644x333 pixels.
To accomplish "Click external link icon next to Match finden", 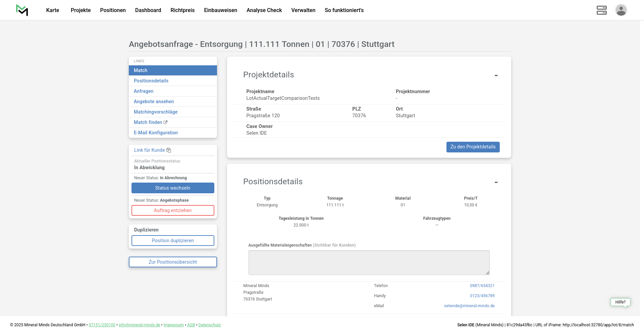I will pyautogui.click(x=165, y=123).
